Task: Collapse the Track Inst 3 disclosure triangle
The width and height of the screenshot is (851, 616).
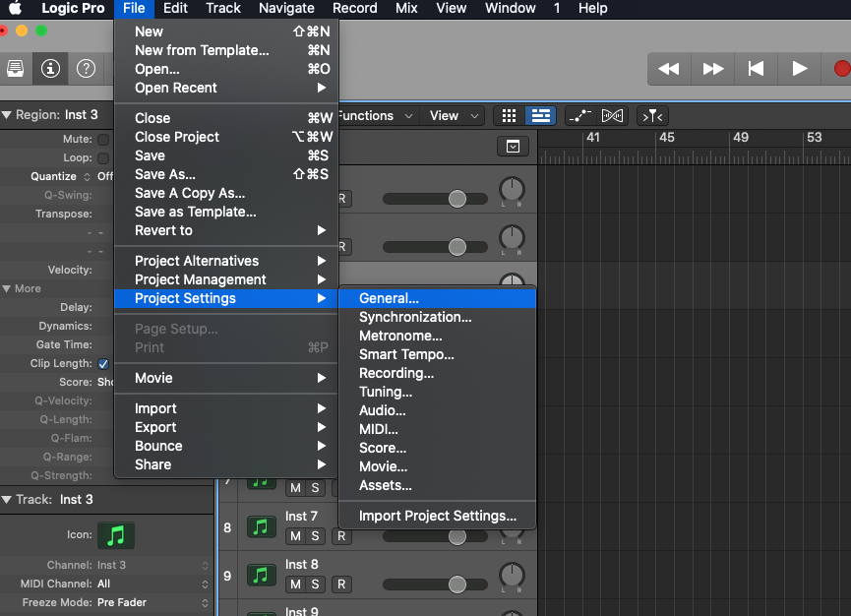Action: [x=7, y=499]
